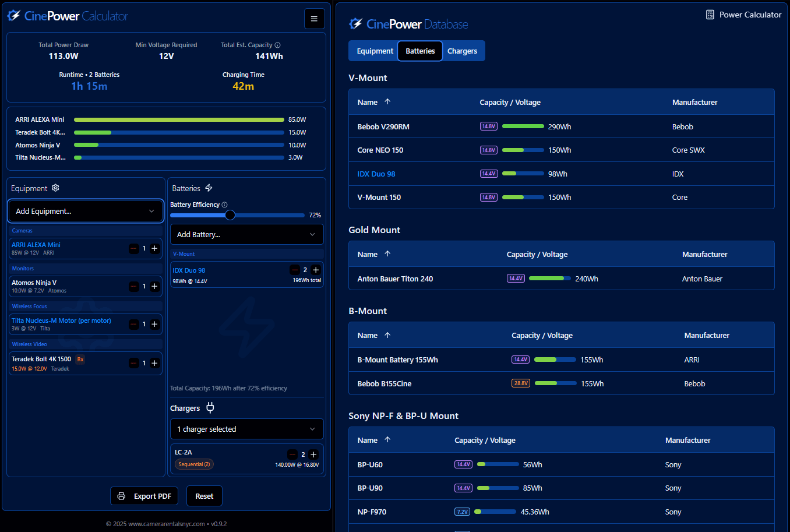Image resolution: width=790 pixels, height=532 pixels.
Task: Increase the IDX Duo 98 battery quantity
Action: (315, 270)
